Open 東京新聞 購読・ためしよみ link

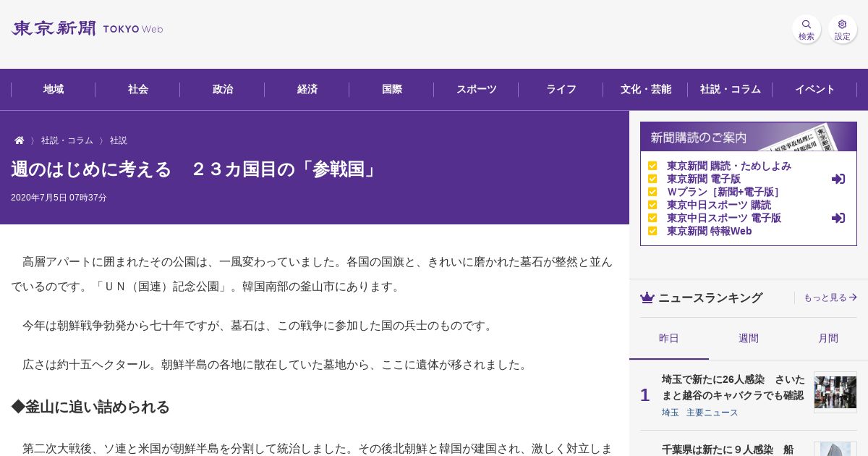click(729, 166)
